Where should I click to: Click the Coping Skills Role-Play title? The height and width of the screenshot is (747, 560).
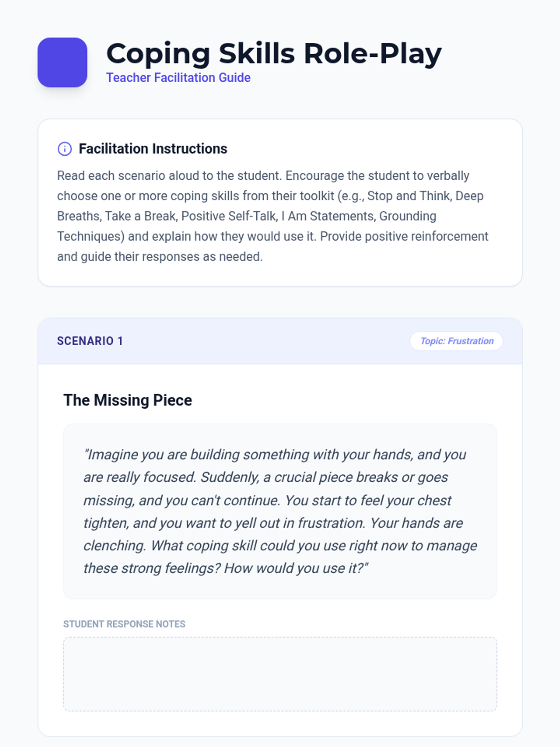click(273, 53)
